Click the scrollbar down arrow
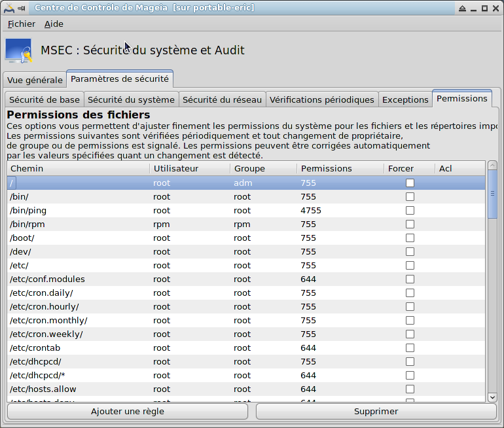Viewport: 504px width, 428px height. 492,397
